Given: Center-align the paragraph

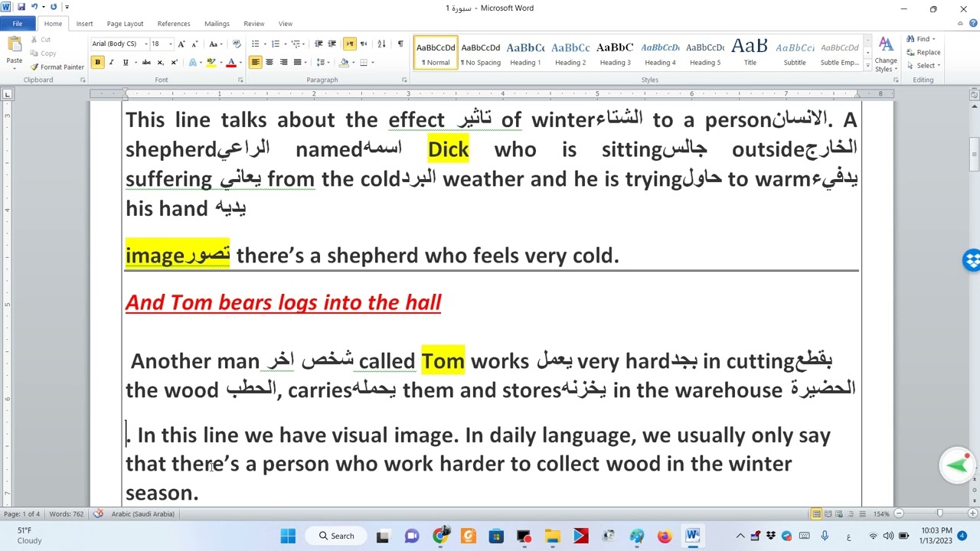Looking at the screenshot, I should tap(269, 63).
